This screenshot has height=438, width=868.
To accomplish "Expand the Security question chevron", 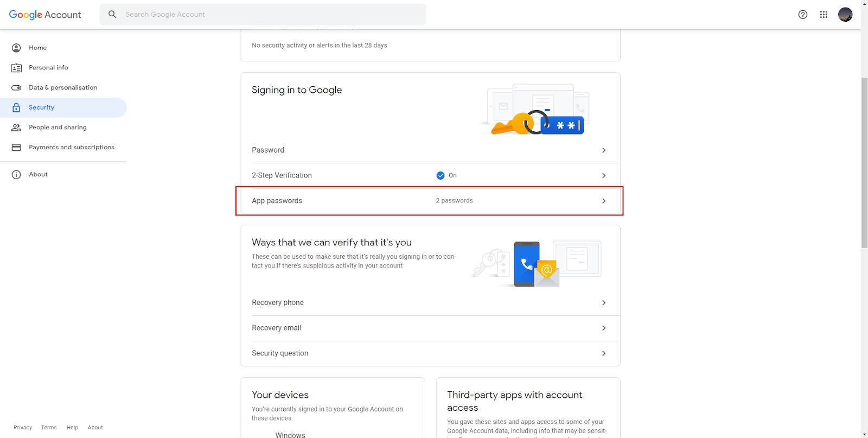I will pos(604,353).
